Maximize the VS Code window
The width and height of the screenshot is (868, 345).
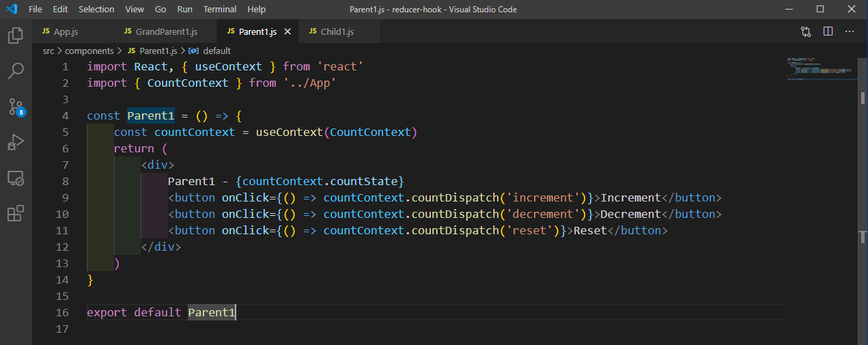820,9
